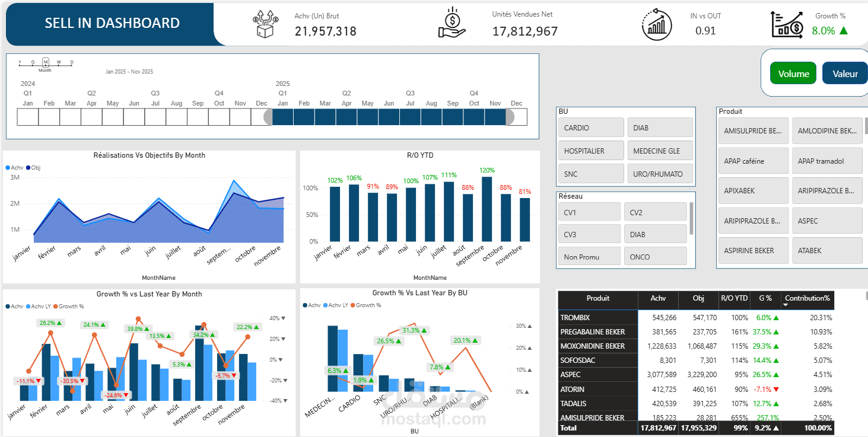The image size is (868, 437).
Task: Click the 26.2% février label in growth chart
Action: pos(50,323)
